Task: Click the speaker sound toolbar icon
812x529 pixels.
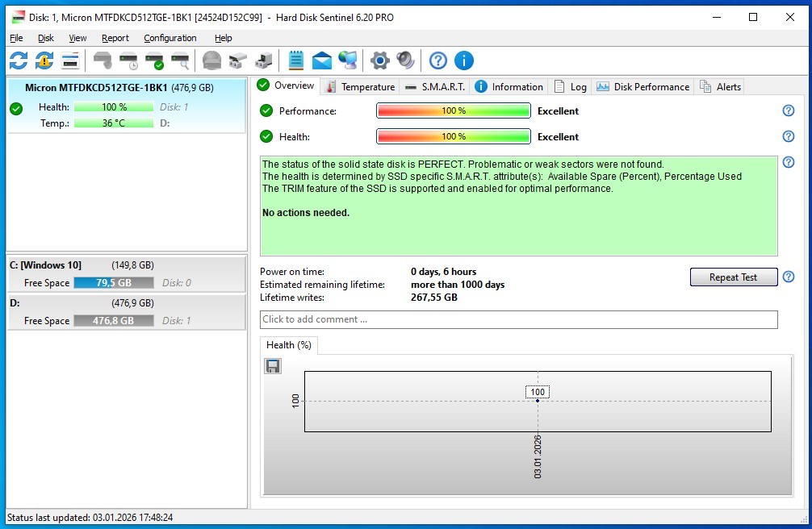Action: tap(405, 60)
